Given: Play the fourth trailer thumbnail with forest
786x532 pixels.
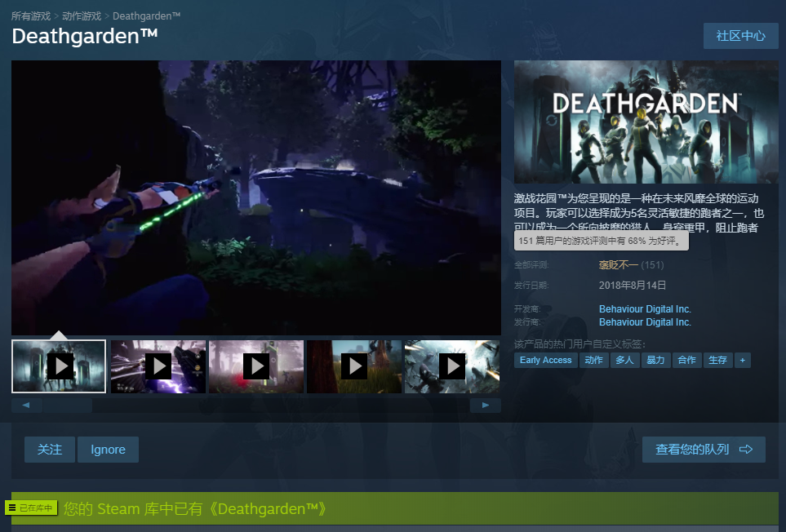Looking at the screenshot, I should (x=354, y=366).
